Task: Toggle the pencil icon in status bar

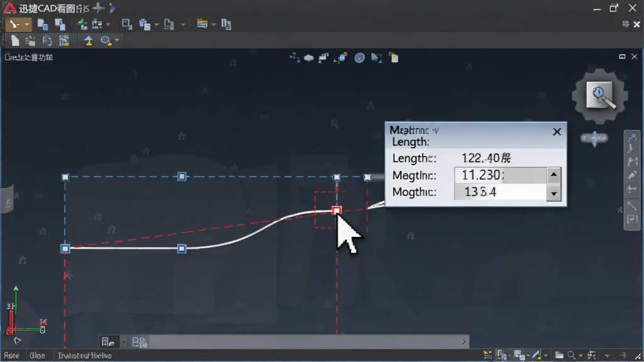Action: point(536,355)
